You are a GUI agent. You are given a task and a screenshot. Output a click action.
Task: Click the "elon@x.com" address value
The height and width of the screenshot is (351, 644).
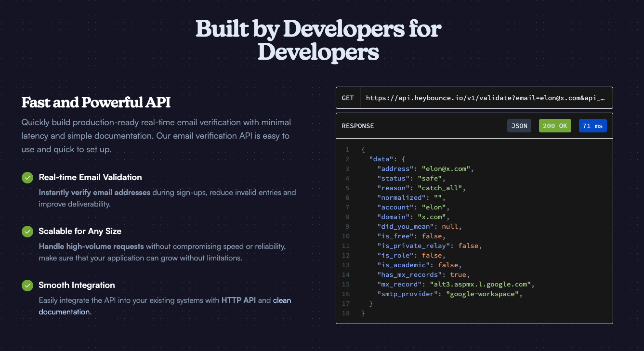(x=446, y=169)
